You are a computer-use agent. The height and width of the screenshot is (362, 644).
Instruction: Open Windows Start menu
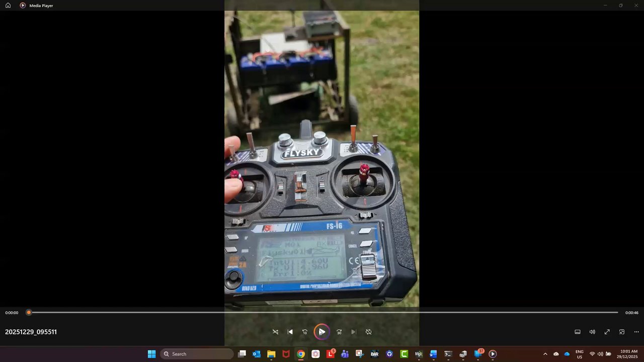tap(151, 354)
